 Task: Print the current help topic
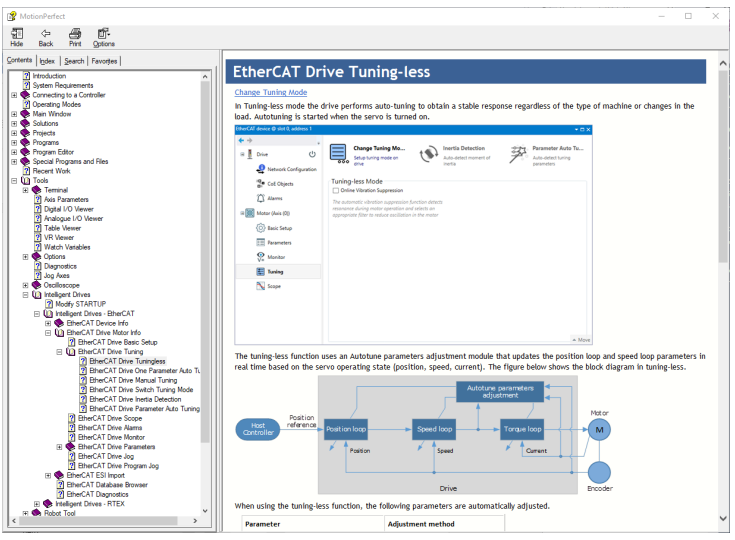pyautogui.click(x=75, y=38)
